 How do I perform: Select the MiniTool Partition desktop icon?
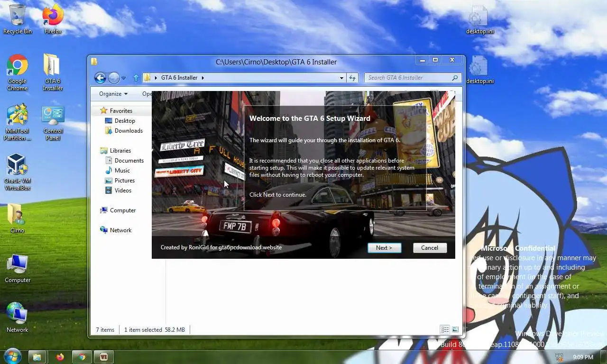tap(18, 122)
